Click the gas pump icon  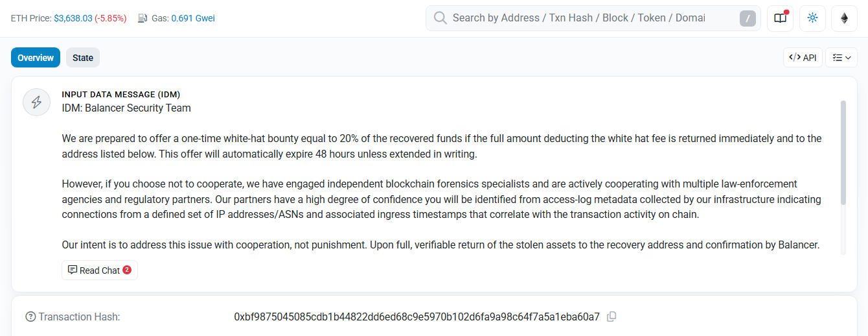[143, 18]
